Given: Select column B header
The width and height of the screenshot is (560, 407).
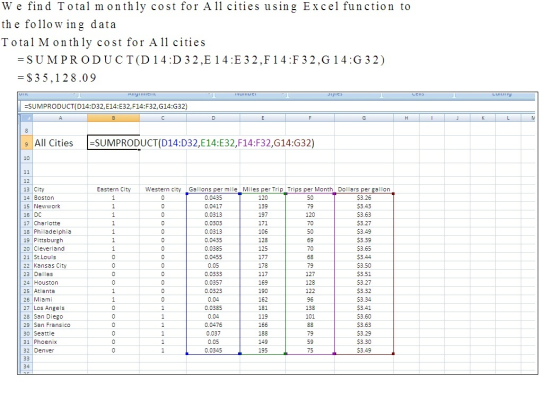Looking at the screenshot, I should pos(113,118).
